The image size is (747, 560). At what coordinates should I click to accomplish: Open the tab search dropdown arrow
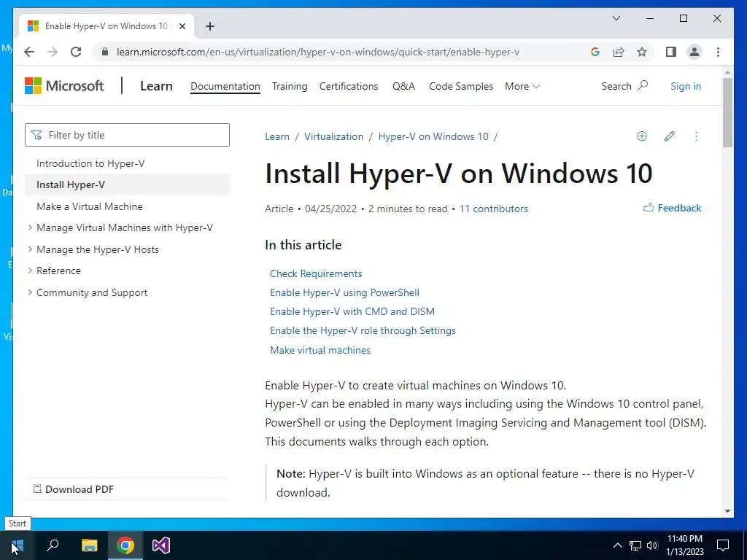pyautogui.click(x=616, y=18)
